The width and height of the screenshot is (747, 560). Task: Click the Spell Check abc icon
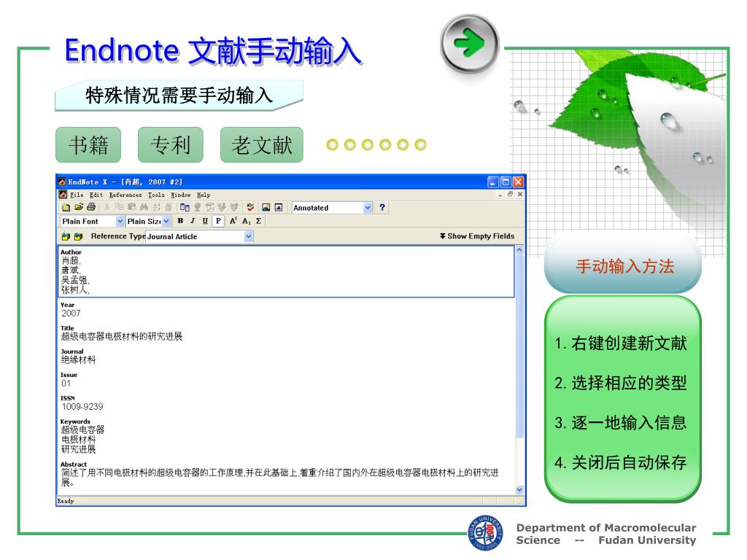coord(250,206)
